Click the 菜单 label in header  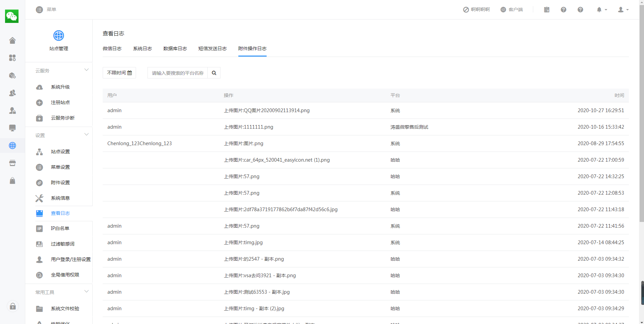(x=52, y=9)
